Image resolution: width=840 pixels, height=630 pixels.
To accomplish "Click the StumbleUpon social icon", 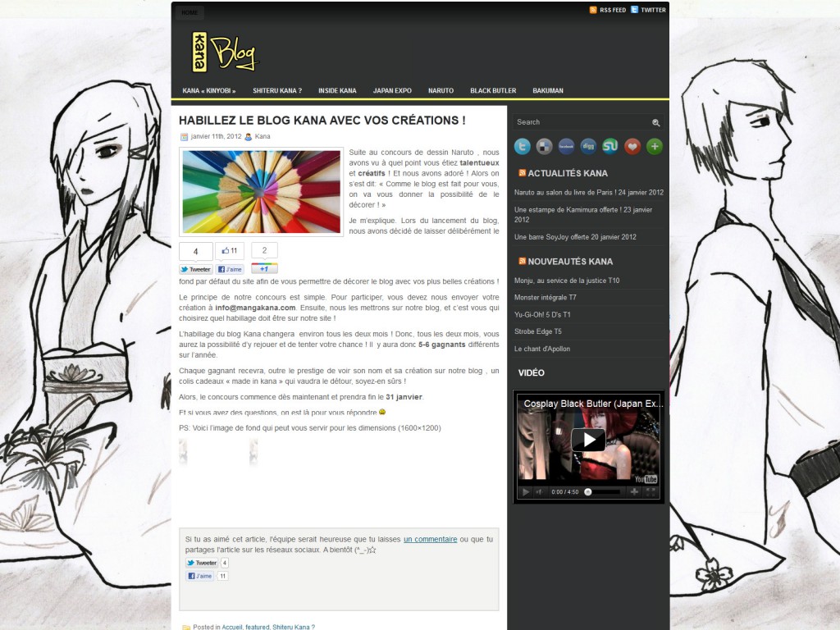I will 610,147.
